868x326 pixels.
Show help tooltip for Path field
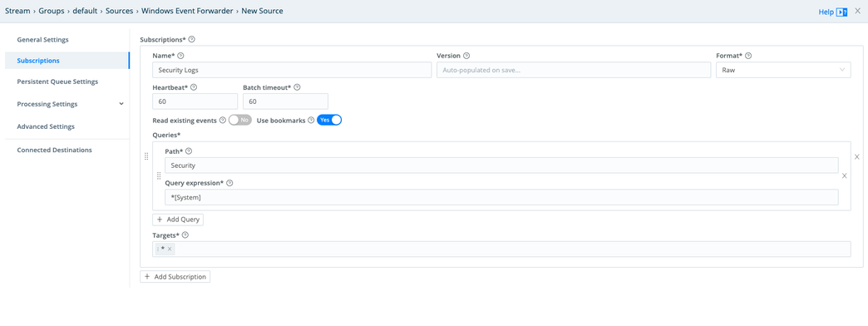click(x=189, y=151)
